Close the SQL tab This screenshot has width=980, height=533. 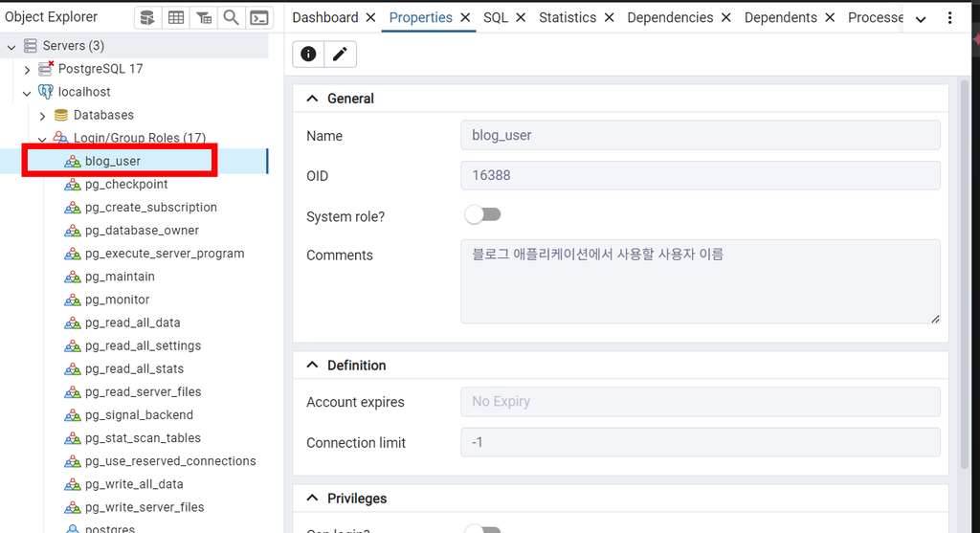[521, 17]
